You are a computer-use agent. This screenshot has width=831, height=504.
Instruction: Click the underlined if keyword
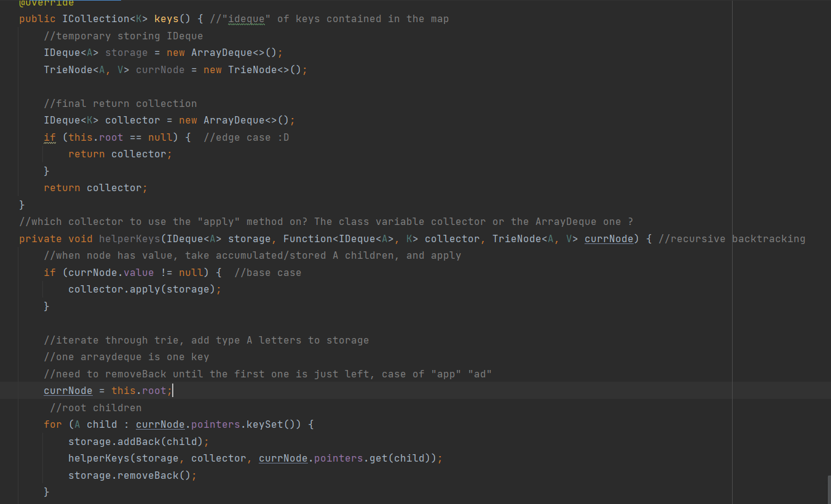(x=50, y=137)
